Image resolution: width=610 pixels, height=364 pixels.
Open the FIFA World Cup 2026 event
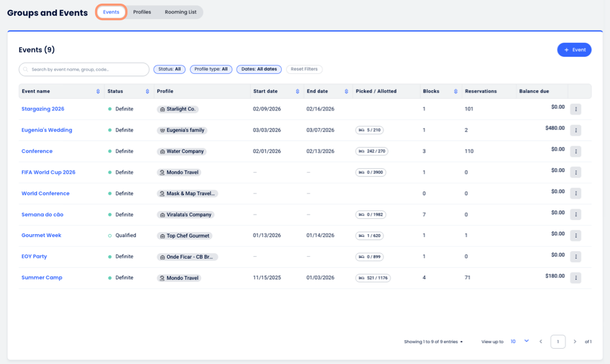(48, 173)
